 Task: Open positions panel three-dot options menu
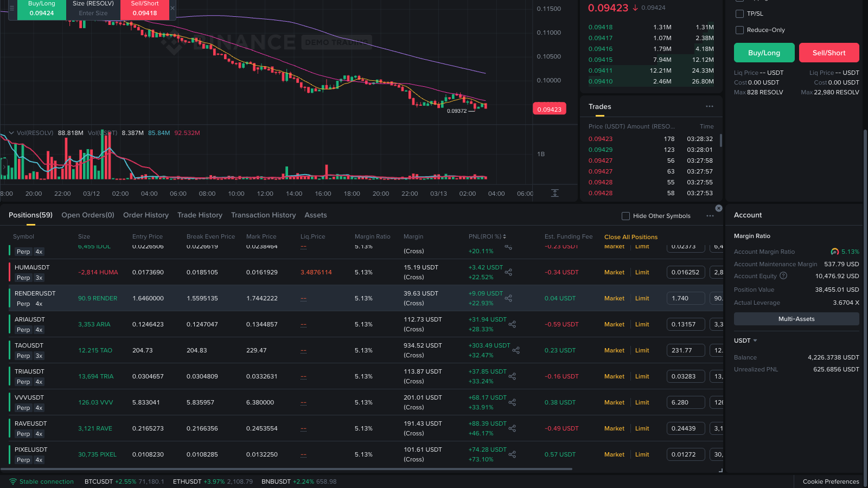[710, 216]
